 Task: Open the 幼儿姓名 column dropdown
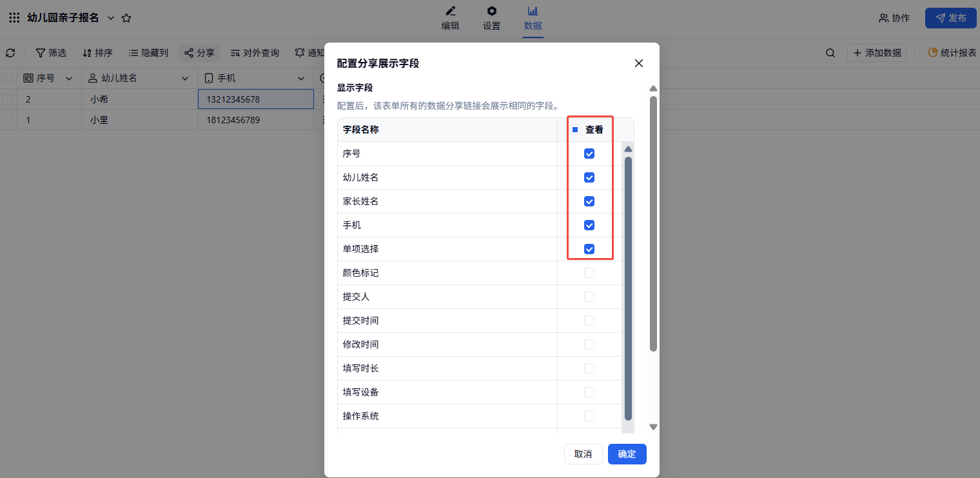(185, 79)
